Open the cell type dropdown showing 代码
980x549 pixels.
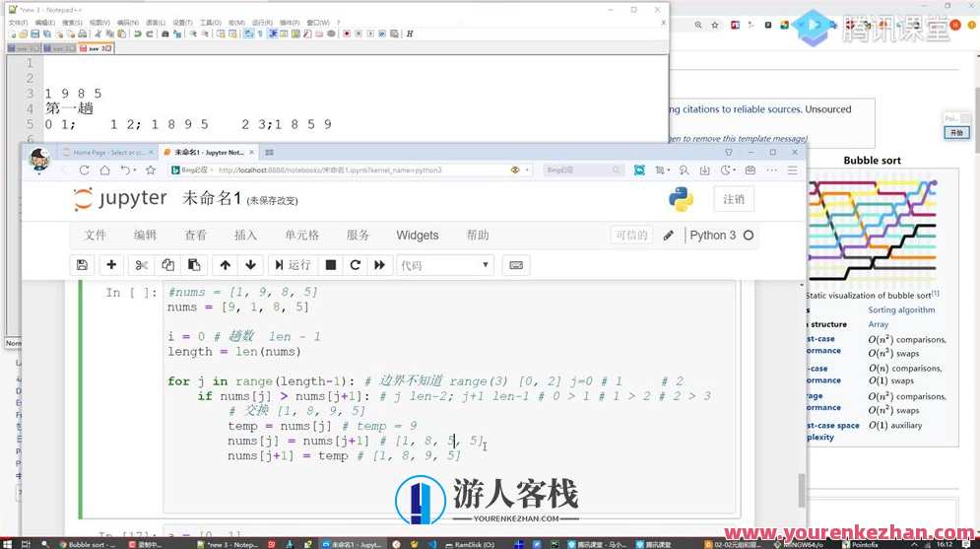[445, 265]
